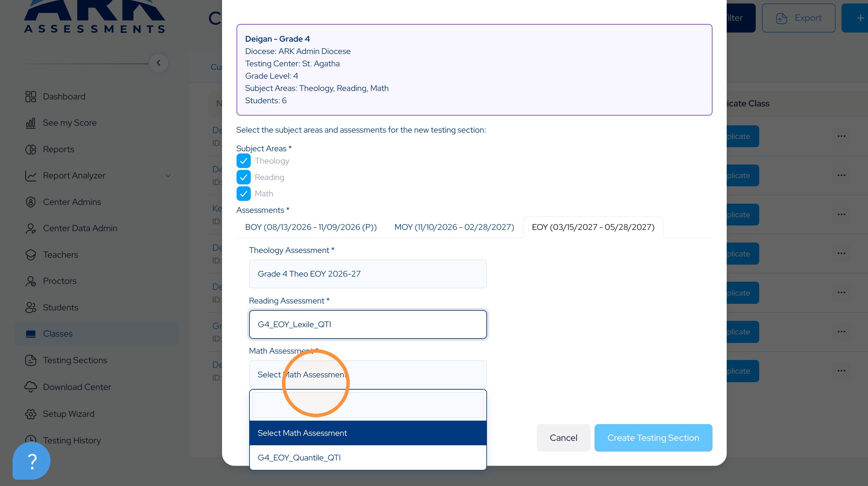Focus the Math Assessment search field

(368, 405)
